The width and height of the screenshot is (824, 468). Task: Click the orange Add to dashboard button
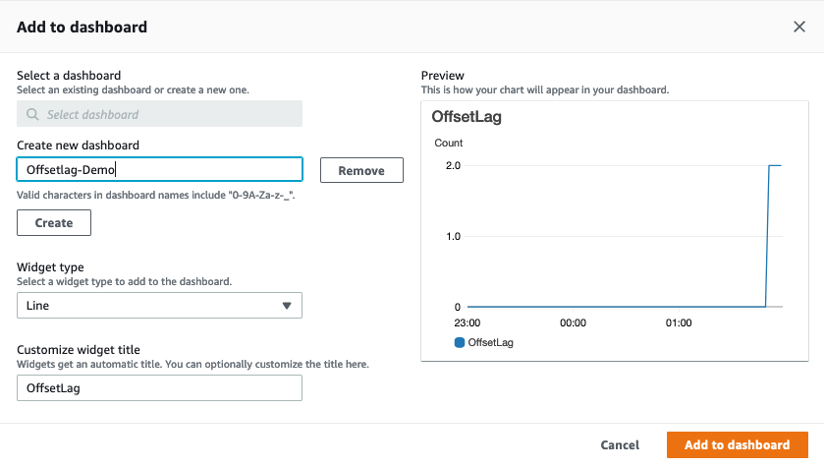[x=737, y=445]
